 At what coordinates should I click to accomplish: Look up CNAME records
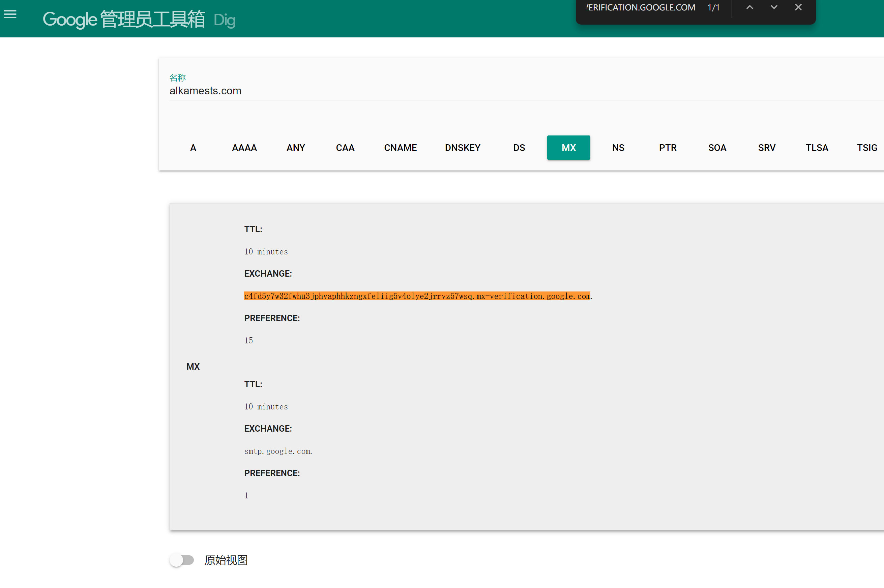[400, 148]
